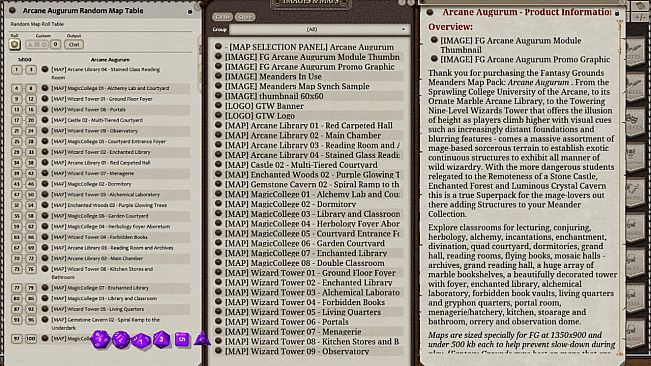Open link icon for [LOGO] GTW Banner
Viewport: 651px width, 366px height.
pyautogui.click(x=218, y=105)
